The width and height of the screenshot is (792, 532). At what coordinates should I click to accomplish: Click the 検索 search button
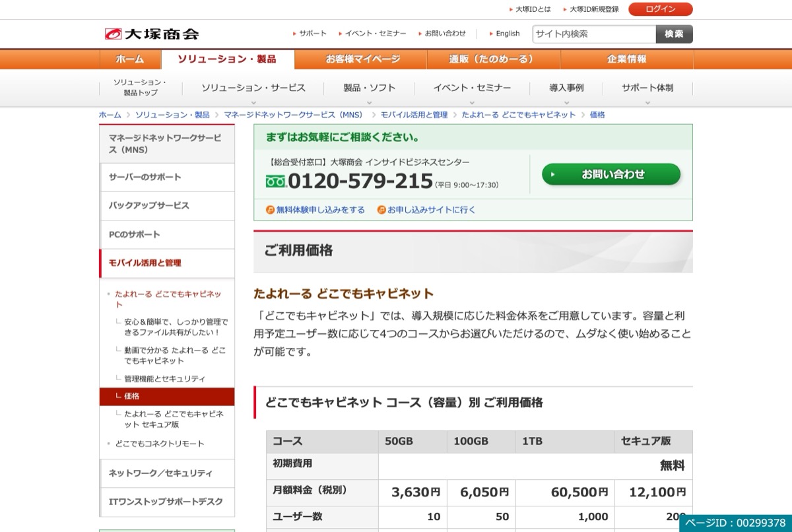(675, 34)
